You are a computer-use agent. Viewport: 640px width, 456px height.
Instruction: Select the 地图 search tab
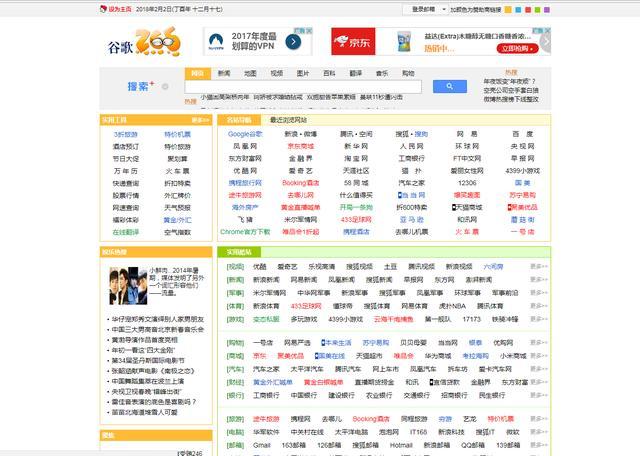250,73
